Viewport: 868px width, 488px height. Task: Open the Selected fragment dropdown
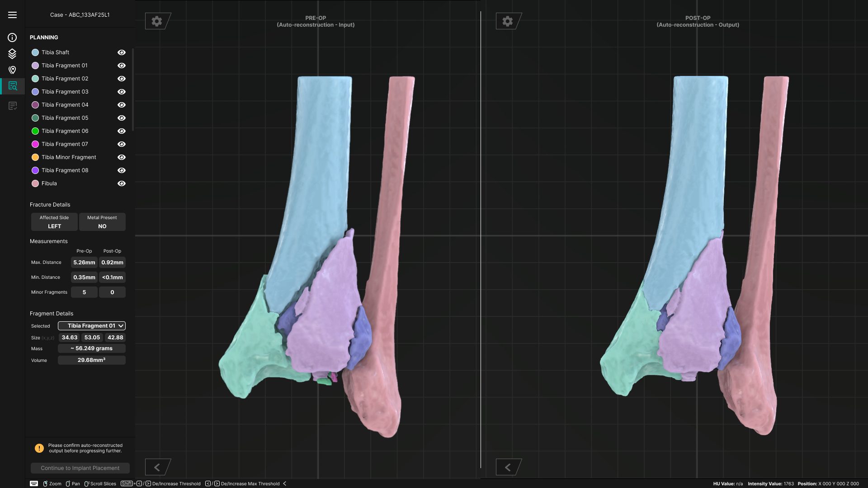point(91,326)
